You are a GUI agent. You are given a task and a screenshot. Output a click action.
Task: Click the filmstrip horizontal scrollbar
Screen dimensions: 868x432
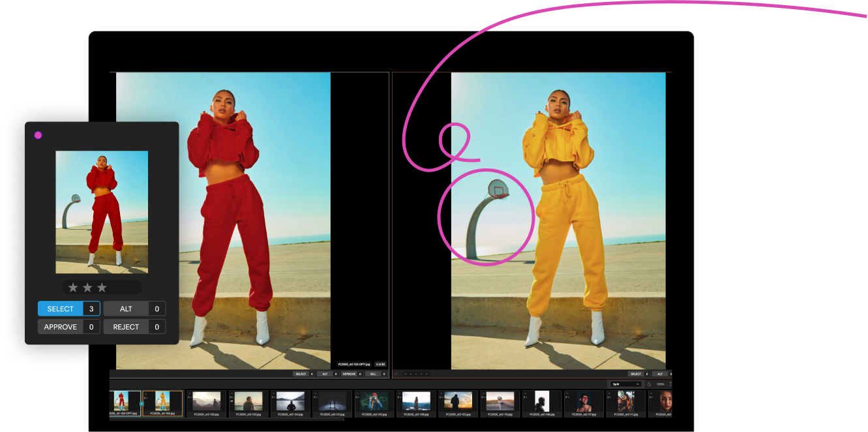pyautogui.click(x=226, y=419)
